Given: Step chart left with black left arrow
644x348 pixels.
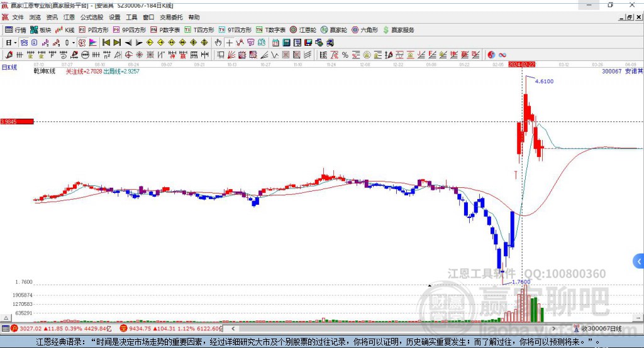Looking at the screenshot, I should click(x=128, y=43).
